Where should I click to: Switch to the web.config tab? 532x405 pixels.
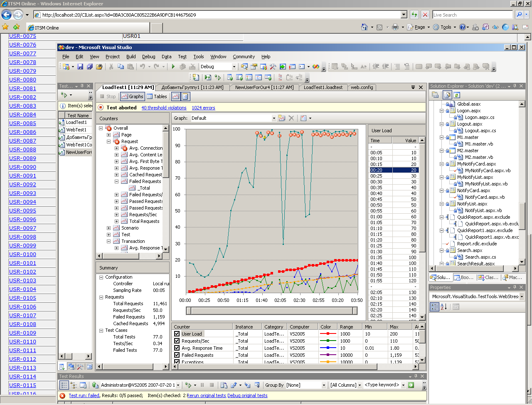click(362, 87)
